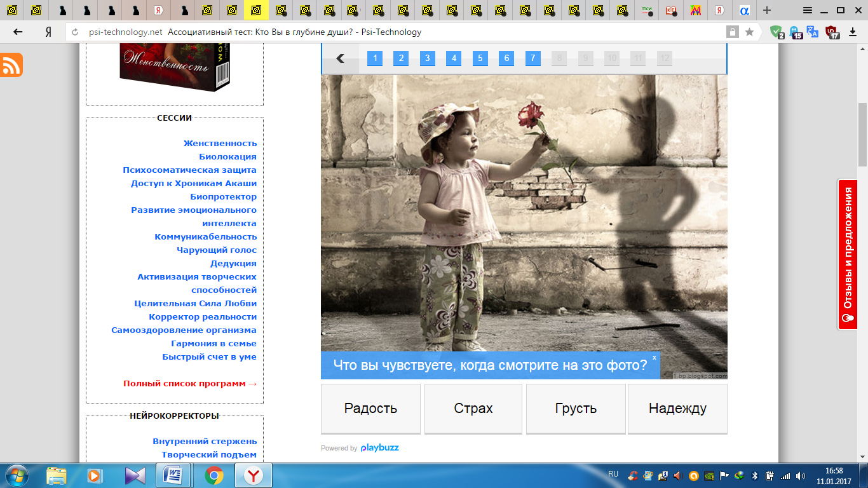Open the green shield extension with badge 2
This screenshot has height=488, width=868.
(x=776, y=32)
